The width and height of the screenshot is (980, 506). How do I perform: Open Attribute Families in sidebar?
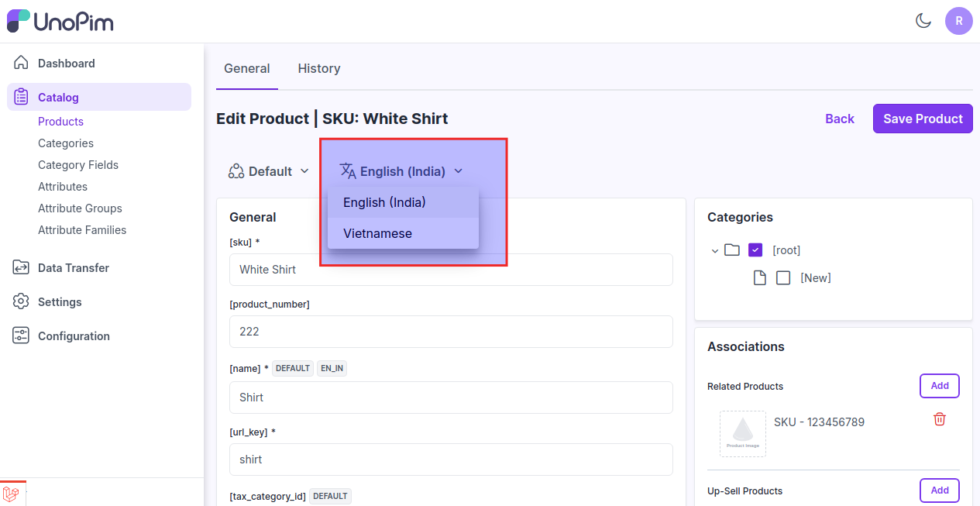(x=82, y=230)
